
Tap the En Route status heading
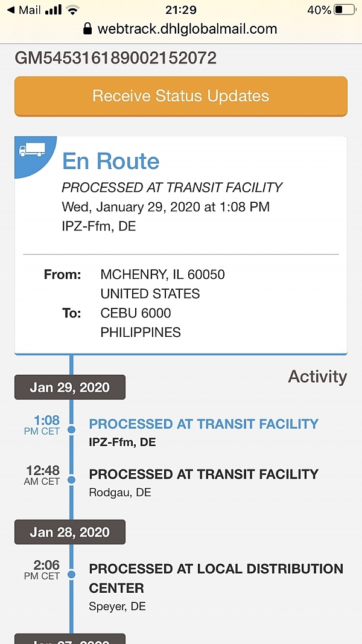click(x=111, y=161)
